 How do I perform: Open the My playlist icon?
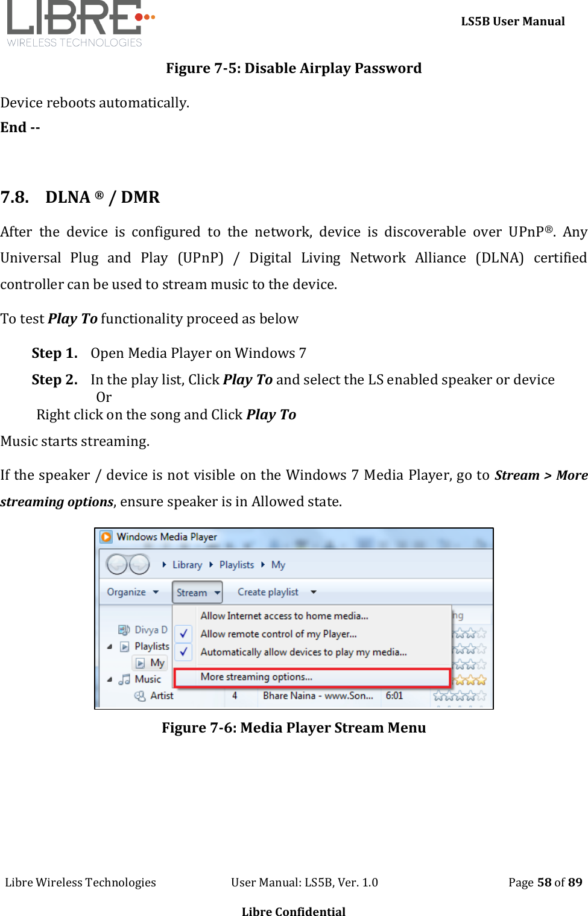(141, 661)
